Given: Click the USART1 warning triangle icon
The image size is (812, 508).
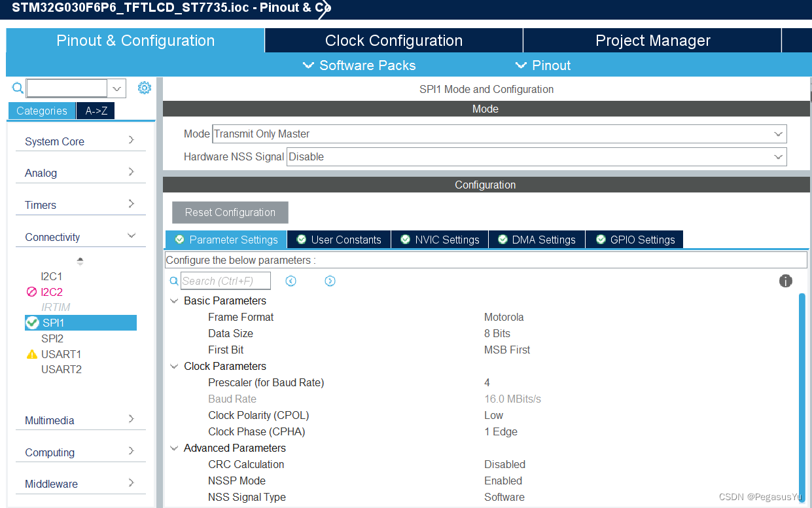Looking at the screenshot, I should (x=31, y=354).
